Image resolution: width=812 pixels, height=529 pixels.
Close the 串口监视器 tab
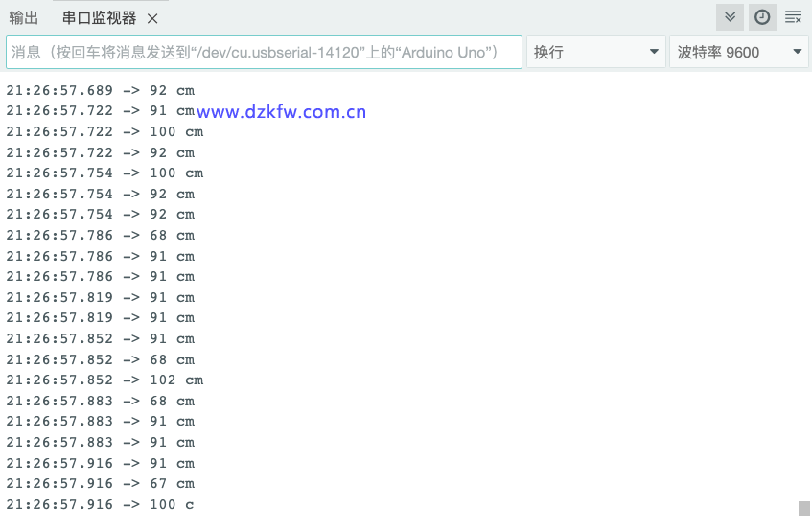pos(152,18)
